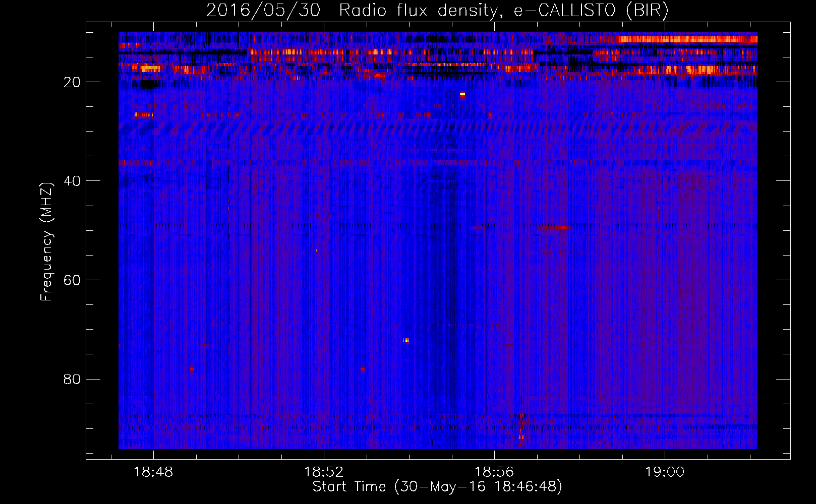Click the red horizontal streak near 50 MHz
816x504 pixels.
pyautogui.click(x=553, y=228)
